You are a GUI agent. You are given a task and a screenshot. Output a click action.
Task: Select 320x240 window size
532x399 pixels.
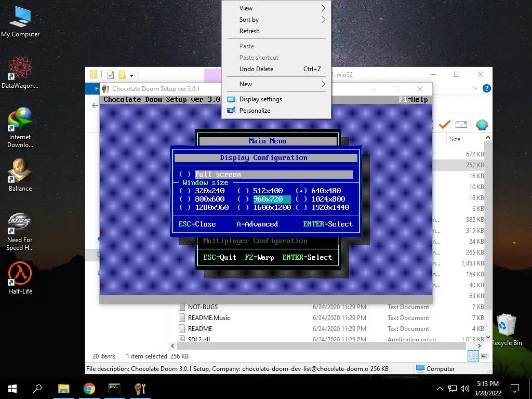[202, 191]
